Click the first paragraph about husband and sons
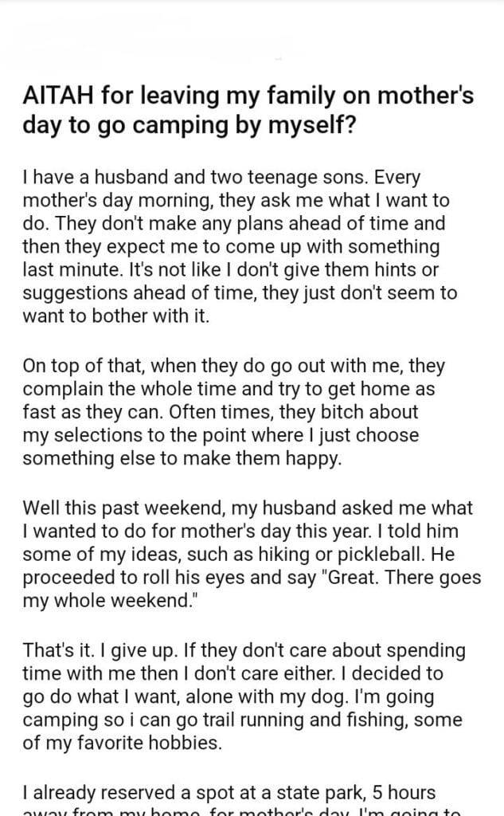Screen dimensions: 504x816 point(240,247)
